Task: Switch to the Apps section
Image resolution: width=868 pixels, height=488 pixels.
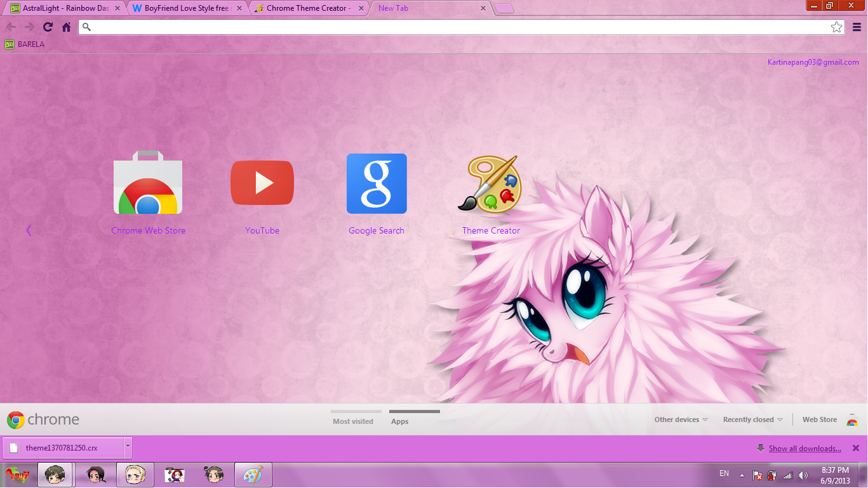Action: pos(399,421)
